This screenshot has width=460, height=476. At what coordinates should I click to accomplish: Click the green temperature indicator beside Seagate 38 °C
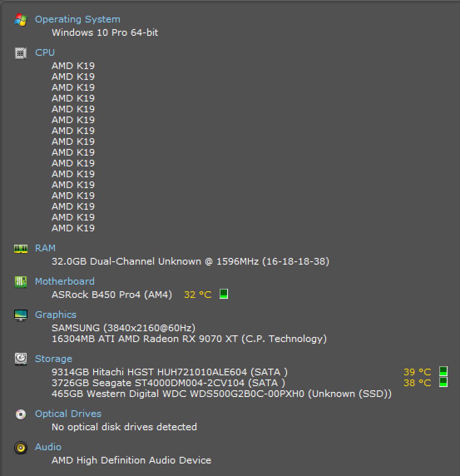443,382
